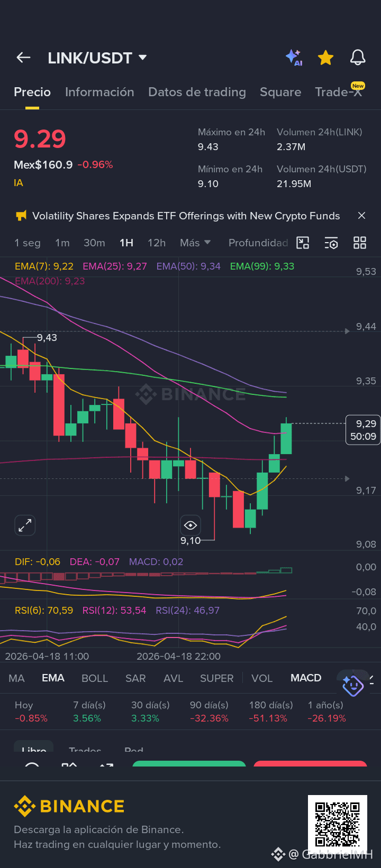Tap the last green candlestick

(x=286, y=438)
